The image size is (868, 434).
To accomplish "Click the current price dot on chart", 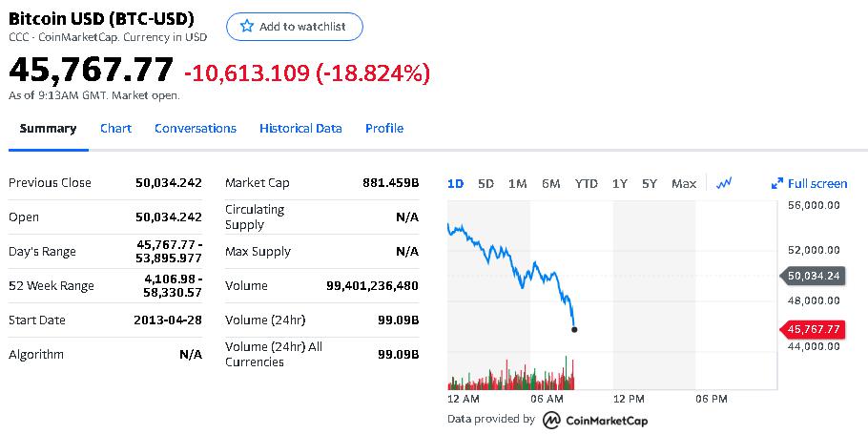I will (574, 330).
